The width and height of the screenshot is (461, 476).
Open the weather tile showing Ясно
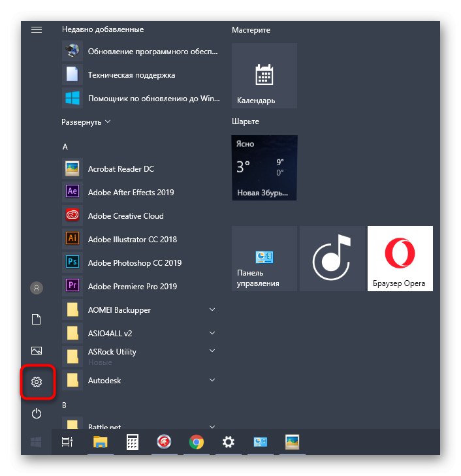264,168
